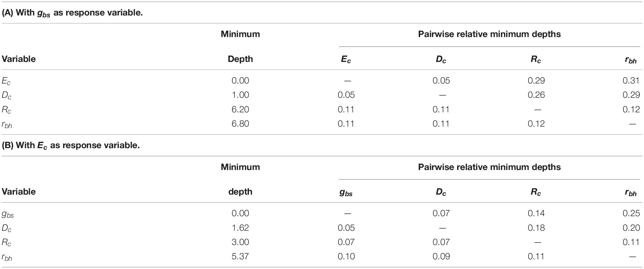The image size is (644, 269).
Task: Select value 0.25 in the gbs row
Action: point(631,213)
